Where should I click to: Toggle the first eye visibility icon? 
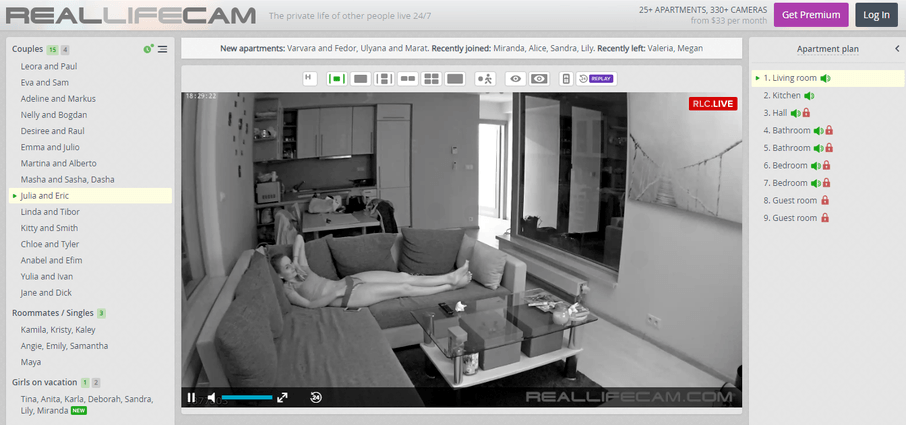tap(516, 78)
